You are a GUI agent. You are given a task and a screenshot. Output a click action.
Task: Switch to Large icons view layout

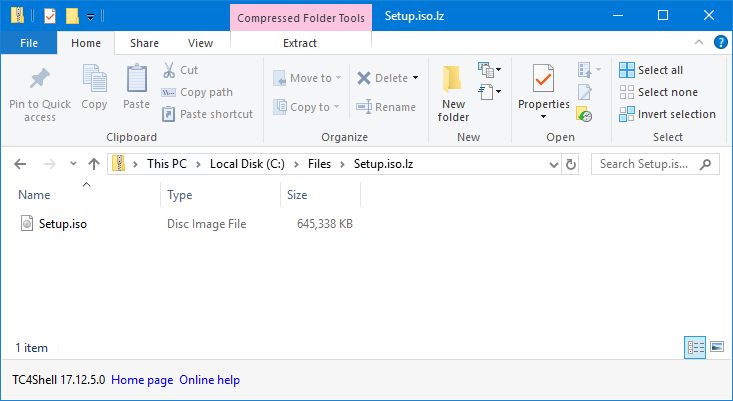click(717, 347)
